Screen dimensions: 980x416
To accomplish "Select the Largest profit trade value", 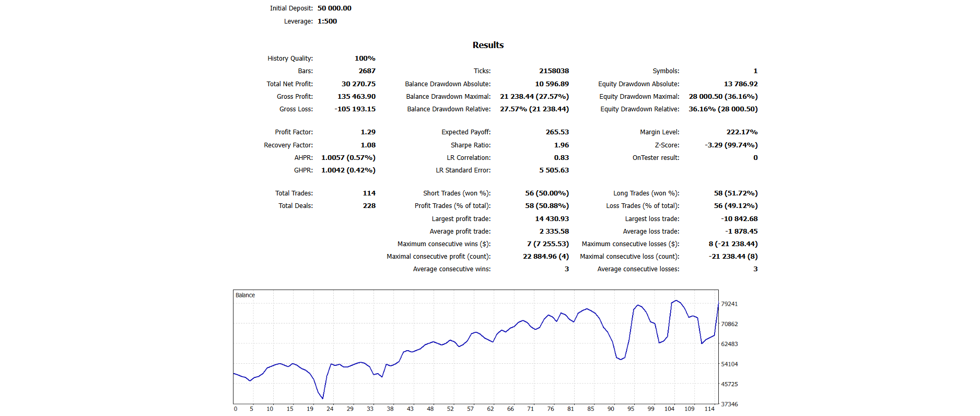I will [552, 219].
